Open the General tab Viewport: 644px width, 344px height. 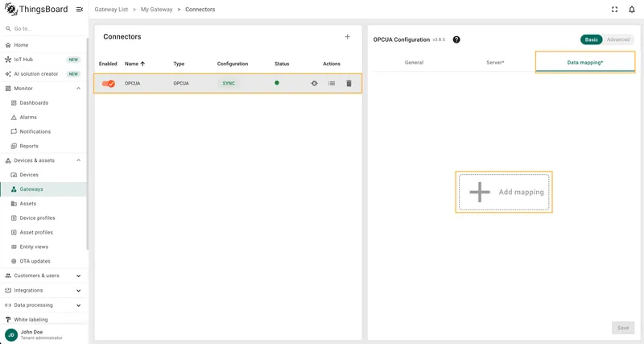click(414, 63)
